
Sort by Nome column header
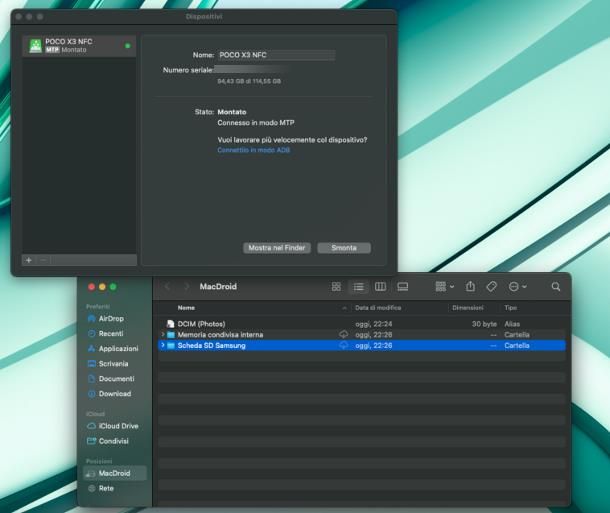pos(186,308)
